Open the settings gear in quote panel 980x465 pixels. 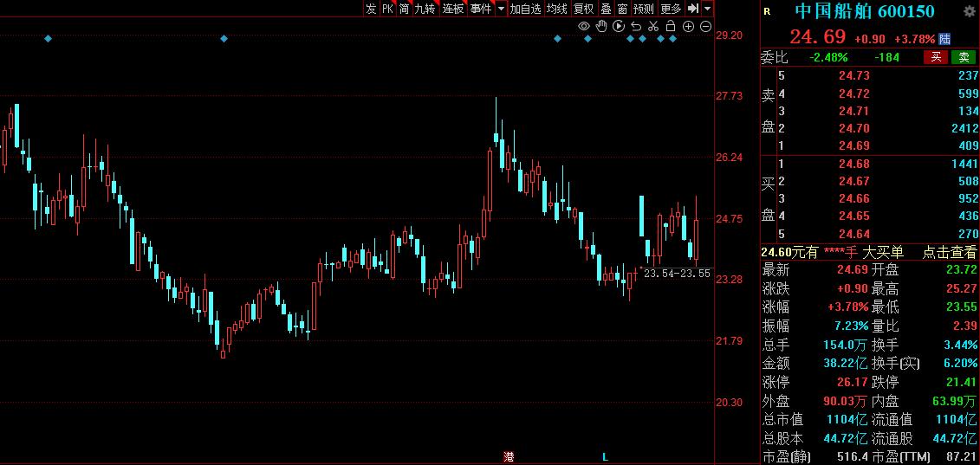(x=969, y=11)
